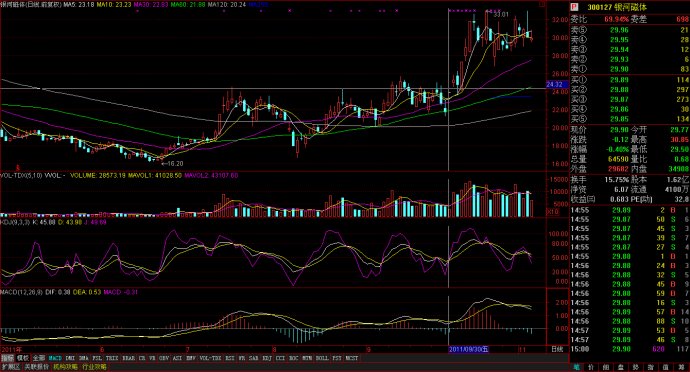Open the 扩展区 panel button
This screenshot has height=372, width=690.
pos(11,367)
